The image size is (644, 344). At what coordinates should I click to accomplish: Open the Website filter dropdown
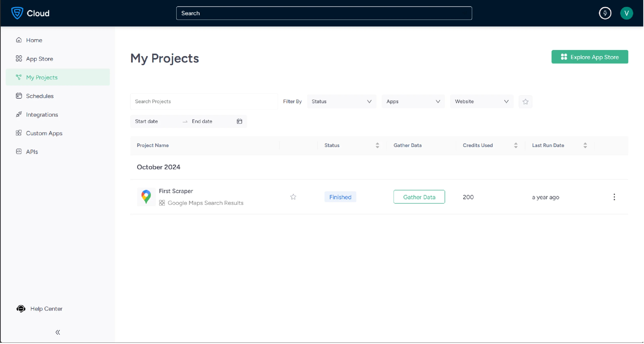[x=482, y=102]
